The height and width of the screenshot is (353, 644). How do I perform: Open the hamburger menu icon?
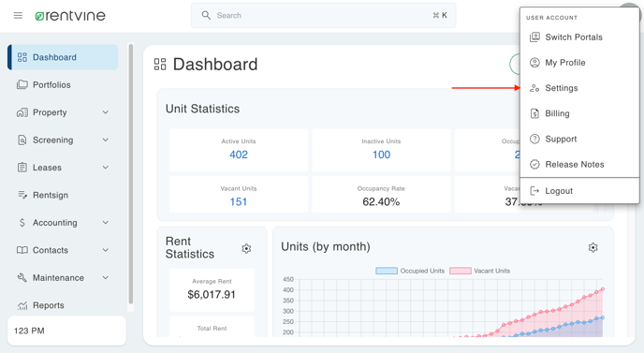click(x=18, y=16)
